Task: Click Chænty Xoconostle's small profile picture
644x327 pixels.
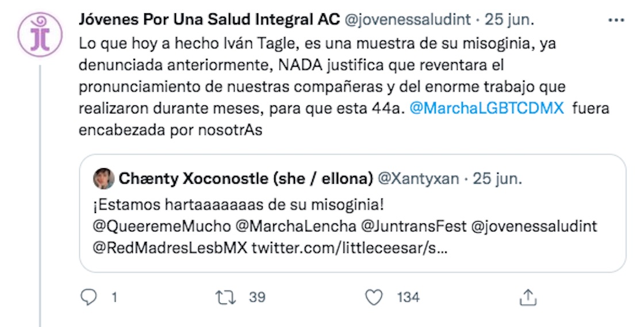Action: [103, 179]
